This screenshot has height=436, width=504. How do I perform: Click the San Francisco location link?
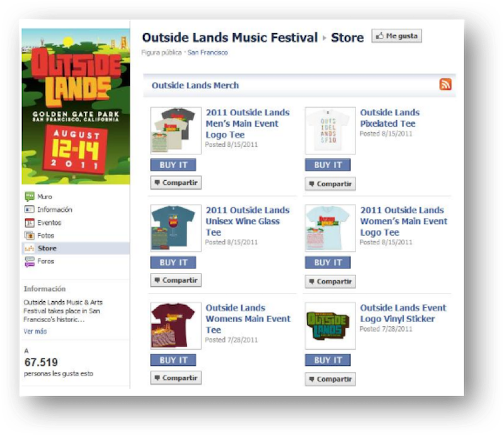coord(208,52)
